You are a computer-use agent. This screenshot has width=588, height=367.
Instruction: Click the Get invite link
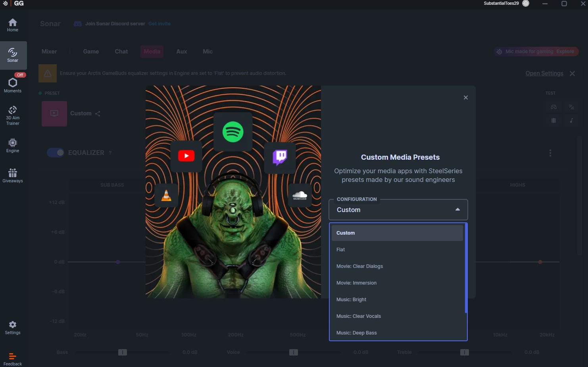(x=159, y=24)
